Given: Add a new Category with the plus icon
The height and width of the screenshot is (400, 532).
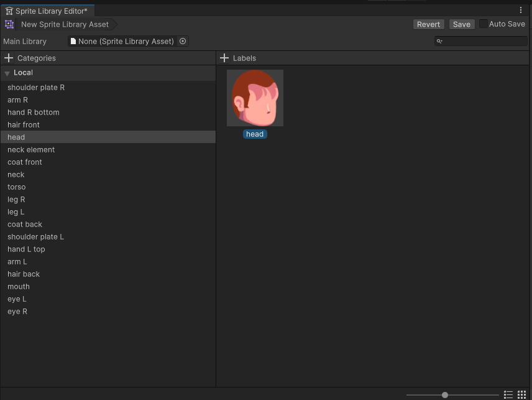Looking at the screenshot, I should point(7,57).
